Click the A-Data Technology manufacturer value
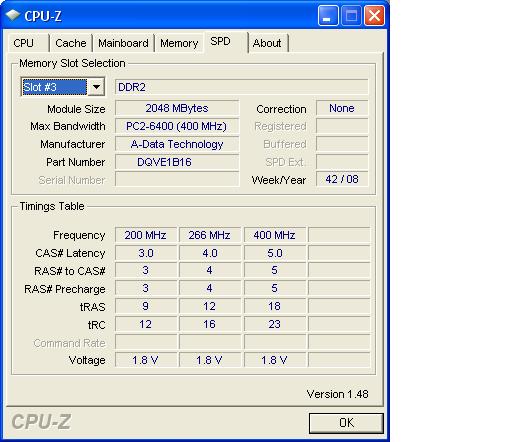 [177, 144]
